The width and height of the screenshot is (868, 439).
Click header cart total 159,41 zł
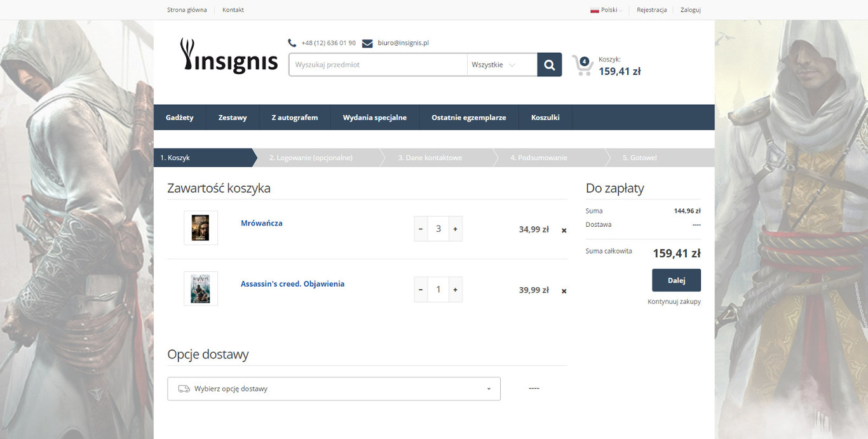[620, 71]
